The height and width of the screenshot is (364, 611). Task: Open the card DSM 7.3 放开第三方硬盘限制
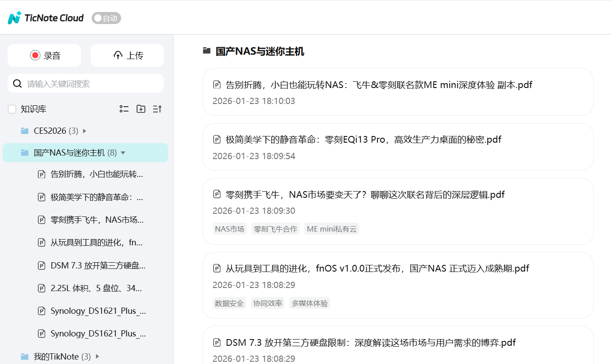398,345
